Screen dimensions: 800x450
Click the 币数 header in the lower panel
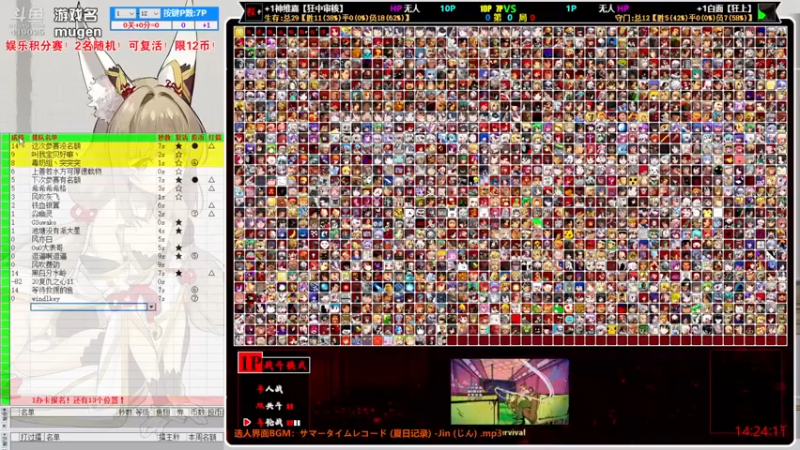tap(197, 412)
